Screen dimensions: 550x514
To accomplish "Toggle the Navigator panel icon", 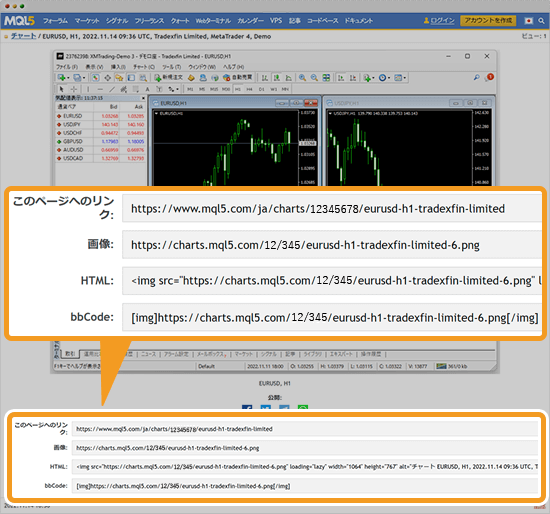I will click(x=119, y=78).
